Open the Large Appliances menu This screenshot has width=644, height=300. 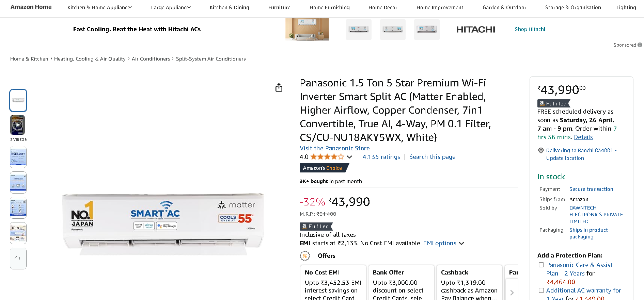tap(171, 7)
